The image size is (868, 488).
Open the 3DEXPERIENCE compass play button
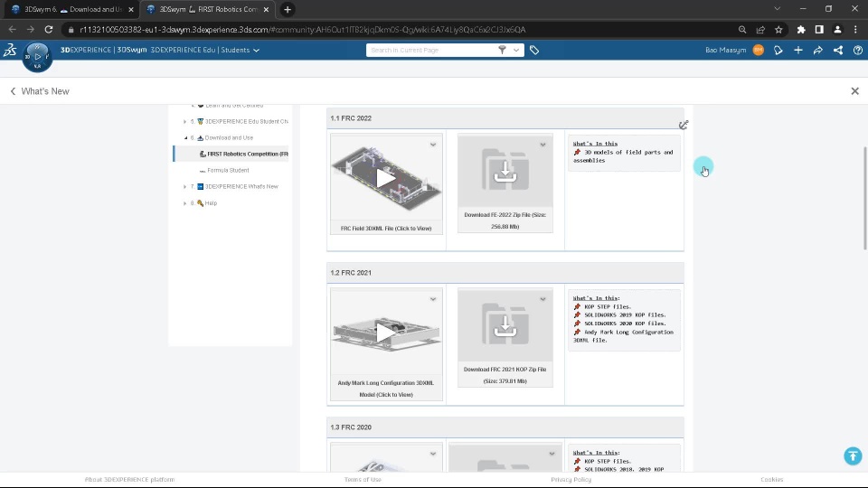pos(38,56)
